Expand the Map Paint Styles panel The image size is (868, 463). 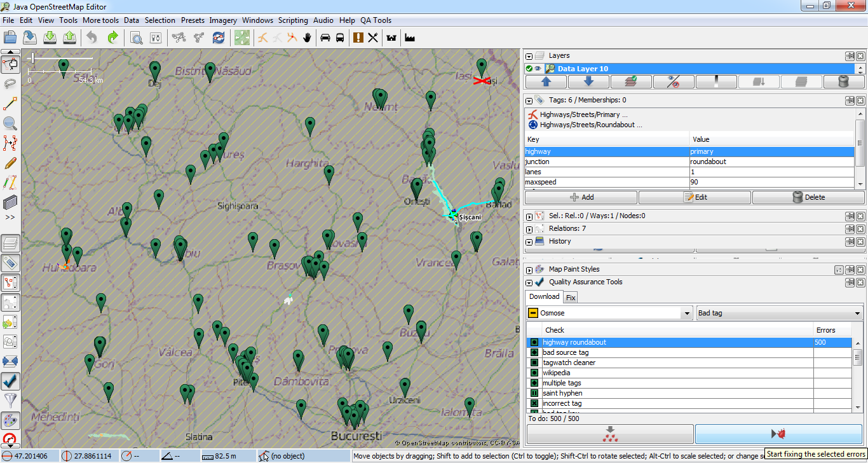pos(529,270)
